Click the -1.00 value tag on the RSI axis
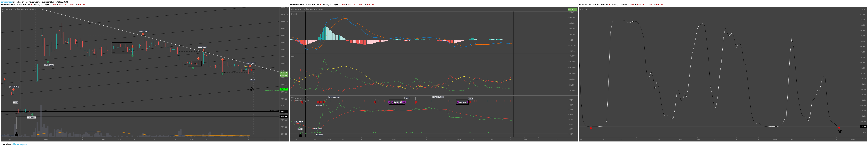The width and height of the screenshot is (868, 147). (x=863, y=127)
